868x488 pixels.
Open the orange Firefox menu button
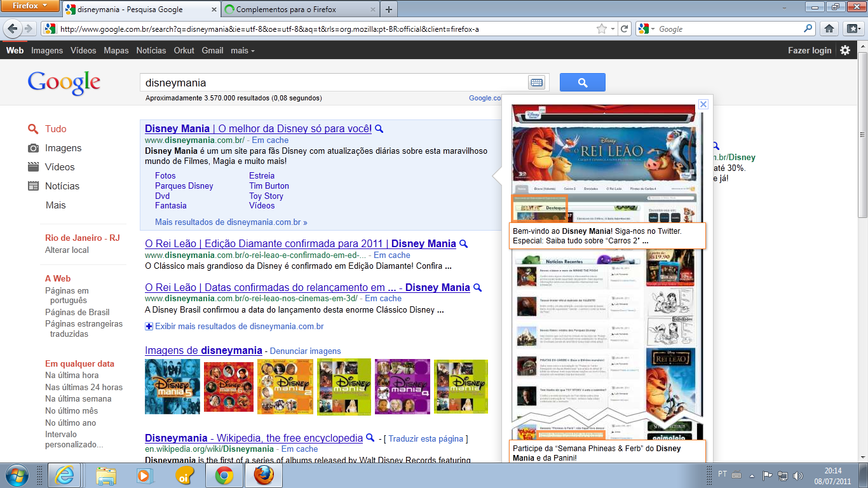pos(30,6)
